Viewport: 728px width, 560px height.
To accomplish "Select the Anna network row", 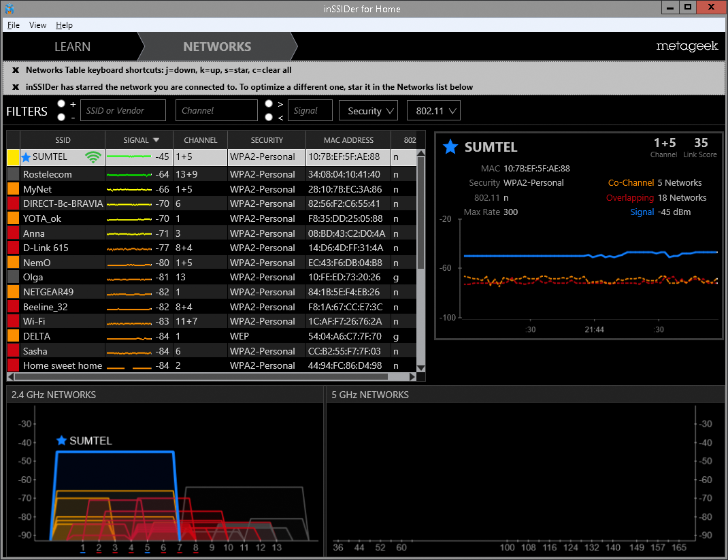I will click(x=212, y=233).
